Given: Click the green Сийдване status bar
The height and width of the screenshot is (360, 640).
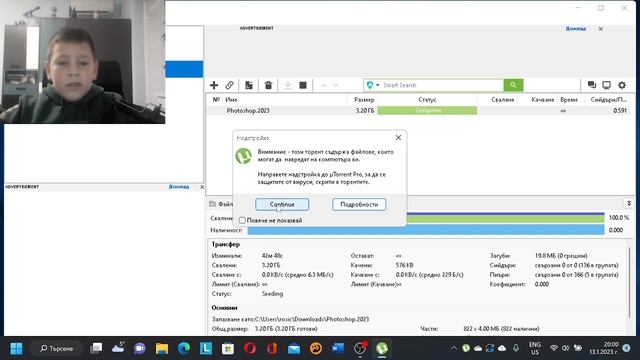Looking at the screenshot, I should click(x=427, y=111).
